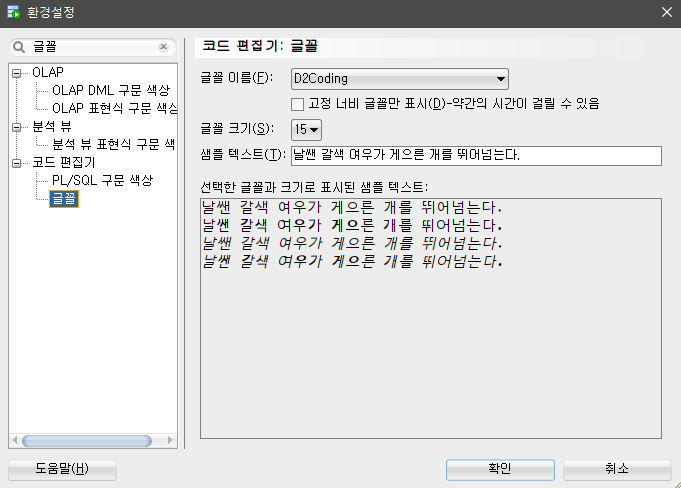681x488 pixels.
Task: Select OLAP in the tree
Action: 48,72
